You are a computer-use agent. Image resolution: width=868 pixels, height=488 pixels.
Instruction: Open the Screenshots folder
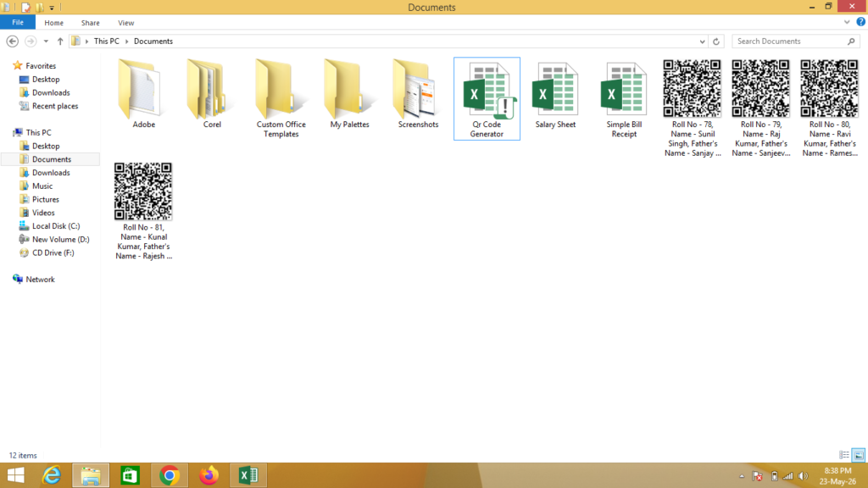click(418, 95)
